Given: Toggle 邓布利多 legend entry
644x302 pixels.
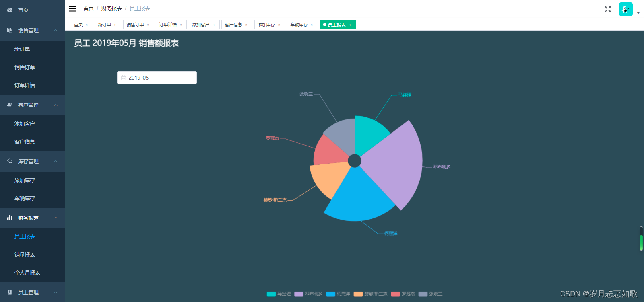Looking at the screenshot, I should pos(309,294).
